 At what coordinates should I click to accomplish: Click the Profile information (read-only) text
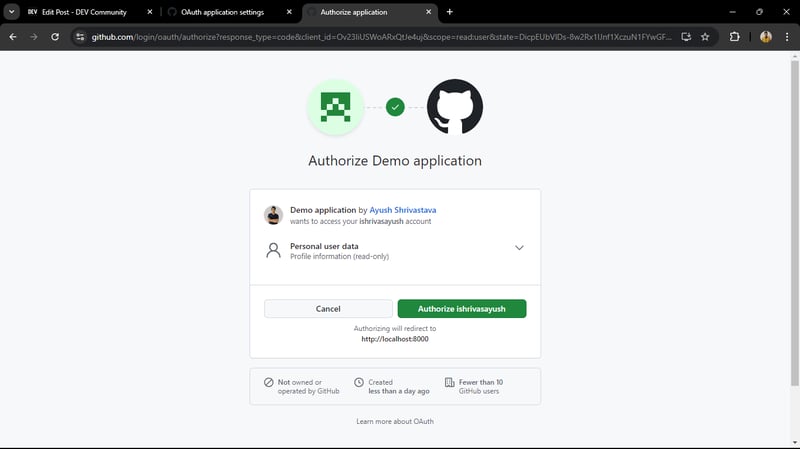pos(339,257)
